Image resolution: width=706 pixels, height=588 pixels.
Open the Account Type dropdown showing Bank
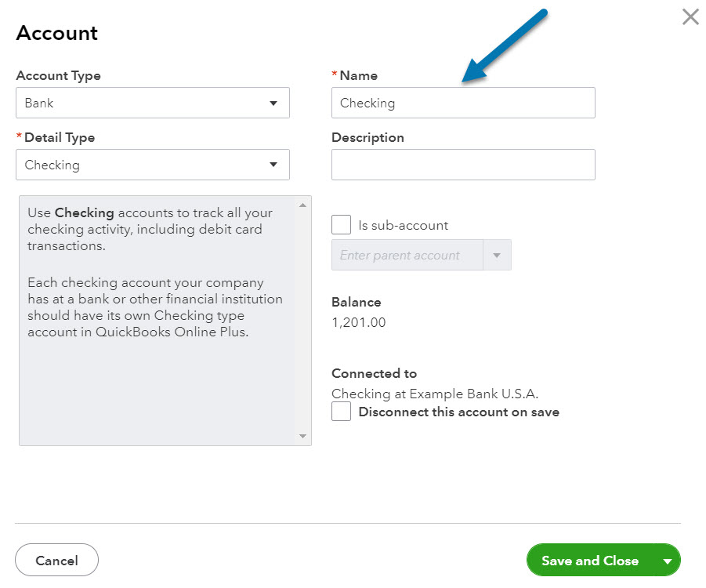coord(153,103)
